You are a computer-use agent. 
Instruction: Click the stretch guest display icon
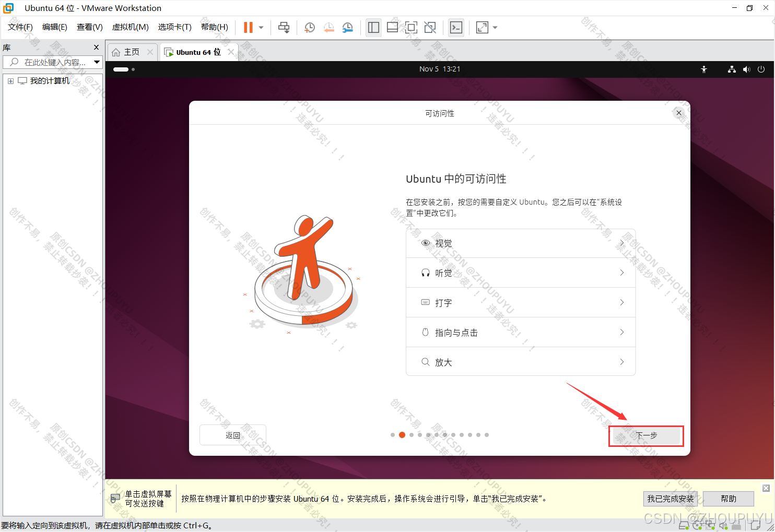(482, 28)
